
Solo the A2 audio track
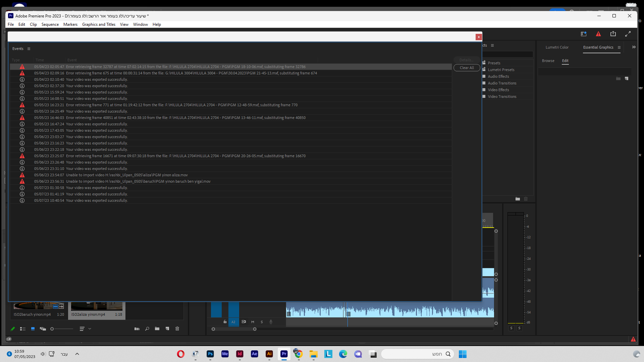tap(262, 322)
